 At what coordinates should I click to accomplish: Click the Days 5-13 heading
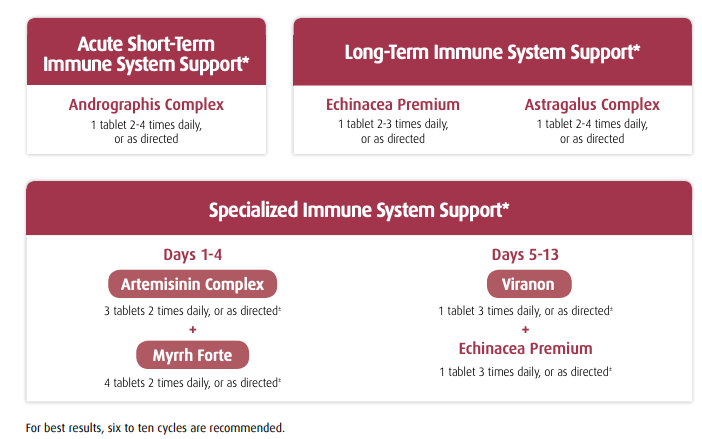[x=525, y=255]
